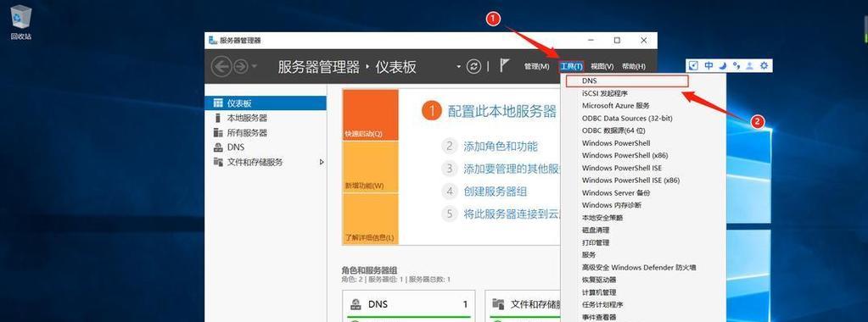Click 配置此本地服务器 link
The width and height of the screenshot is (868, 322).
click(x=501, y=112)
